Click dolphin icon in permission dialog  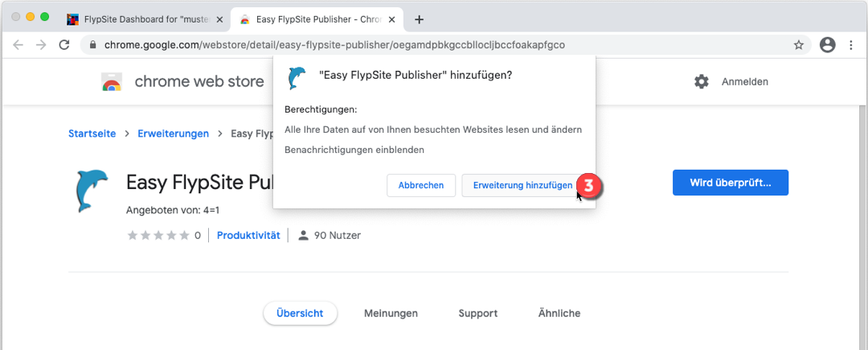pyautogui.click(x=296, y=78)
